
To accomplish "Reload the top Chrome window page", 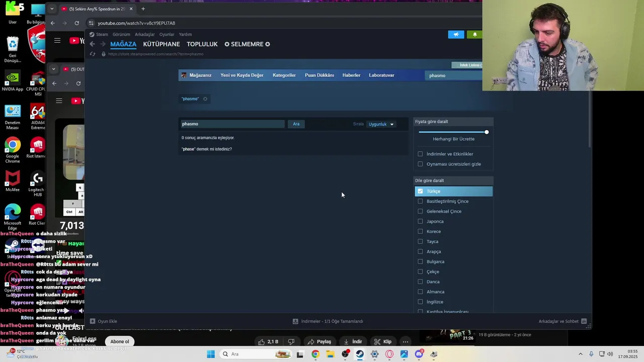I will 76,23.
